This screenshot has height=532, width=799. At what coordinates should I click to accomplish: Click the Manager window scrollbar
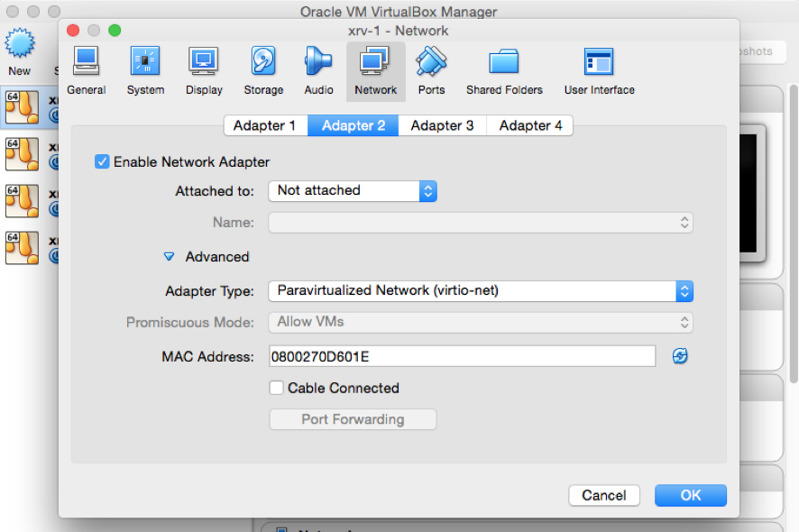(794, 234)
